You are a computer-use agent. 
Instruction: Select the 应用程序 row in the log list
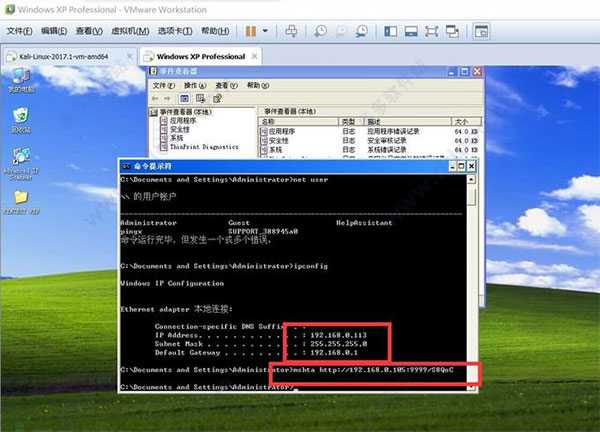click(x=369, y=131)
